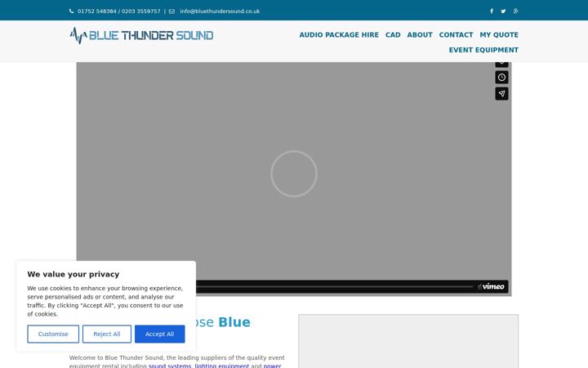Click the info@bluethundersound.co.uk email link
The width and height of the screenshot is (588, 368).
(220, 11)
